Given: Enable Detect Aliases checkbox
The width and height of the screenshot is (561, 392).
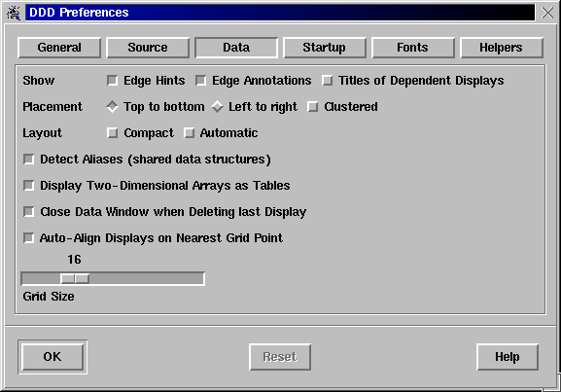Looking at the screenshot, I should [x=28, y=160].
